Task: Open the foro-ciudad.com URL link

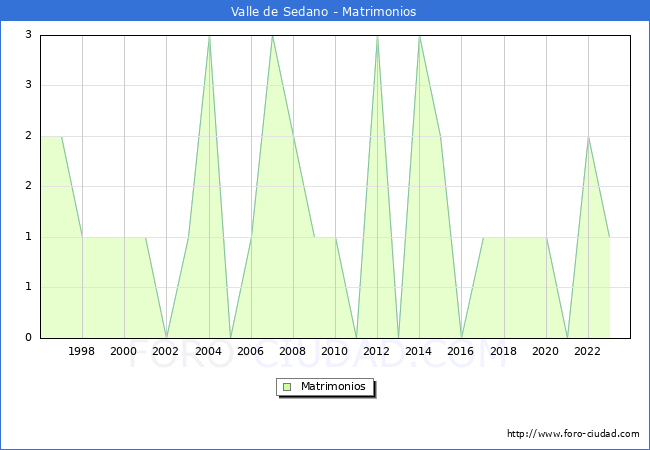Action: tap(573, 434)
